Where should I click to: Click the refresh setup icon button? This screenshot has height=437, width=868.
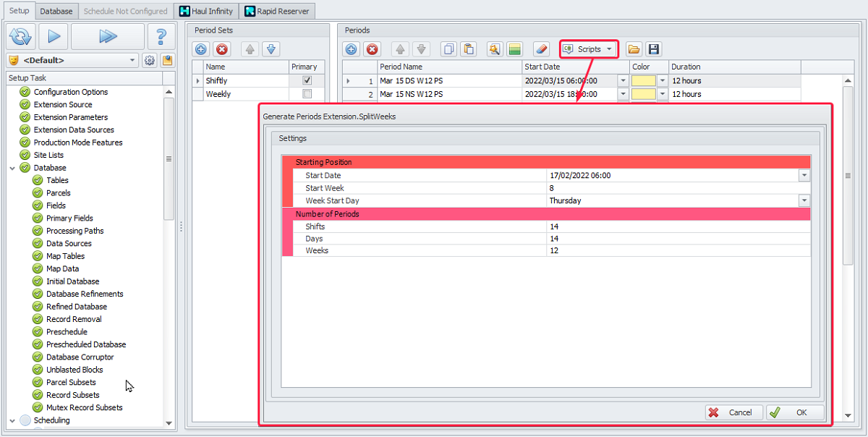[21, 36]
